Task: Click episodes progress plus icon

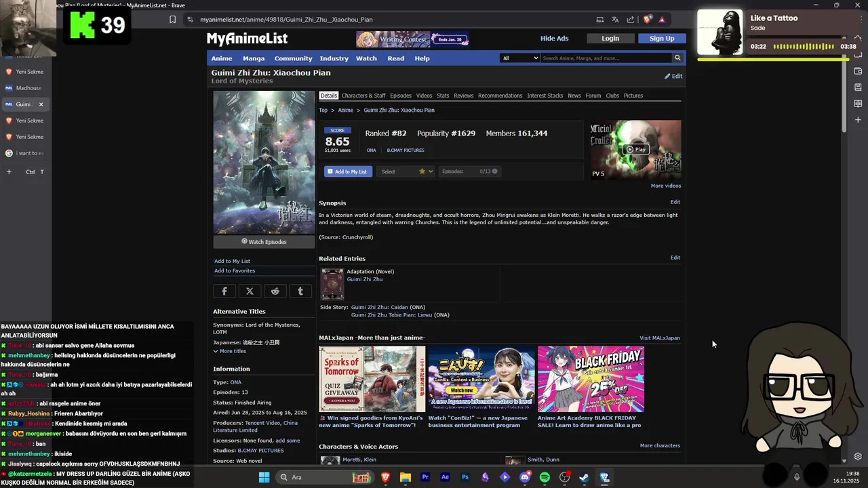Action: (x=495, y=171)
